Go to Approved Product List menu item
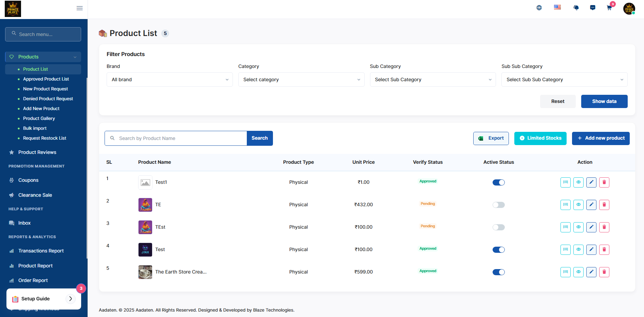Image resolution: width=644 pixels, height=317 pixels. [x=46, y=79]
